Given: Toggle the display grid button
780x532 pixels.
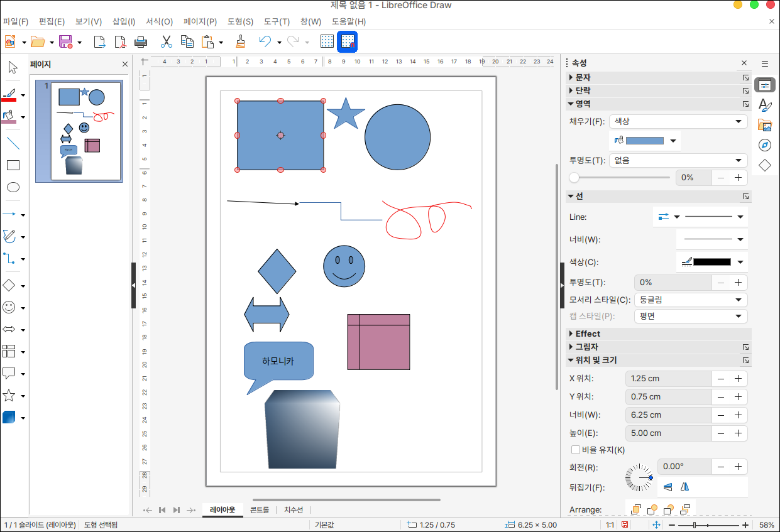Looking at the screenshot, I should (327, 42).
